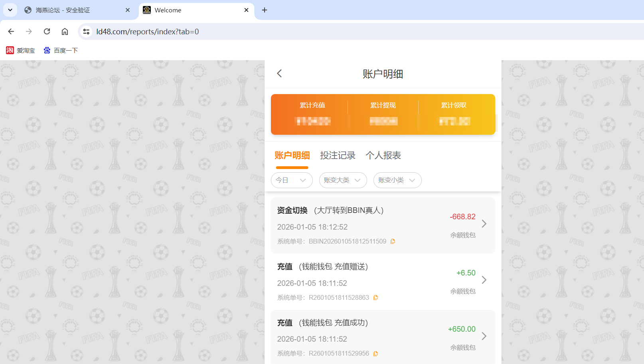
Task: Expand the 资金切换 transaction details
Action: coord(484,224)
